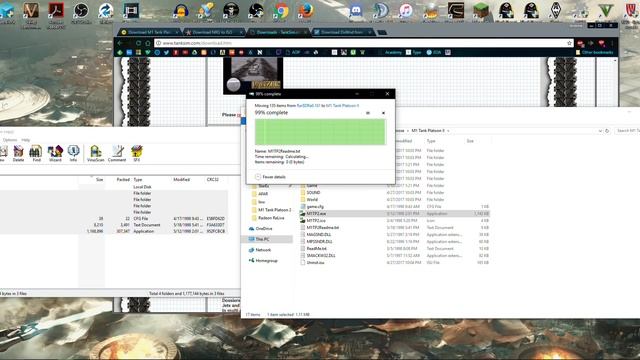Open WinRAR Help menu

pyautogui.click(x=26, y=140)
